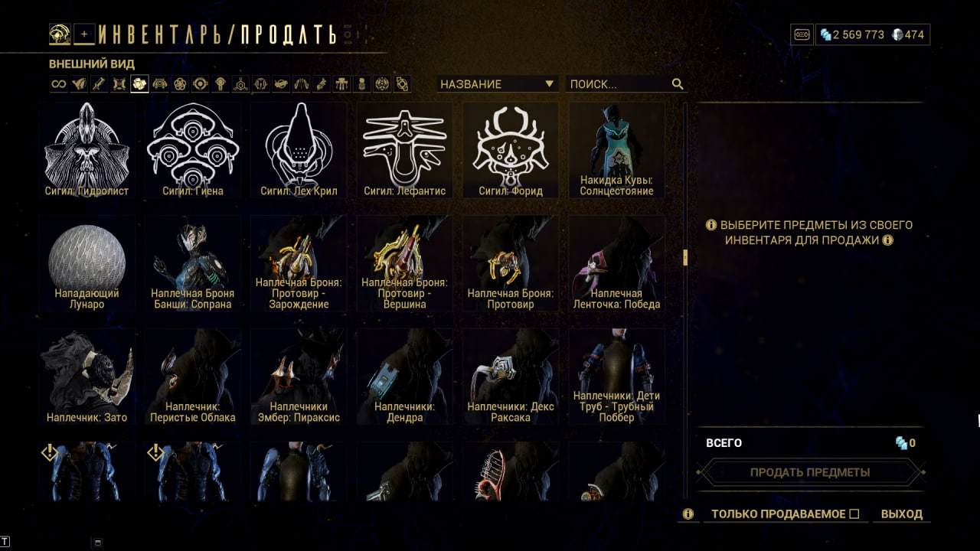Click the info icon beside 'Только продаваемое'

click(688, 514)
